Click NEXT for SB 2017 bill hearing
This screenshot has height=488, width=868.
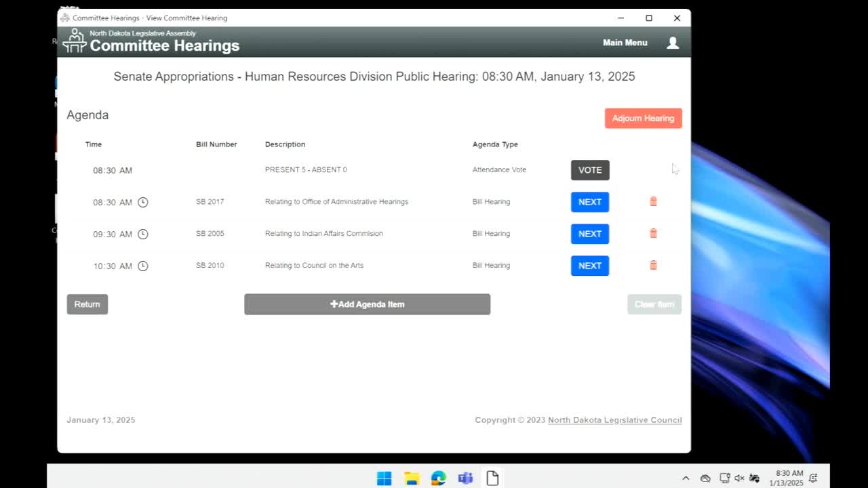(589, 202)
